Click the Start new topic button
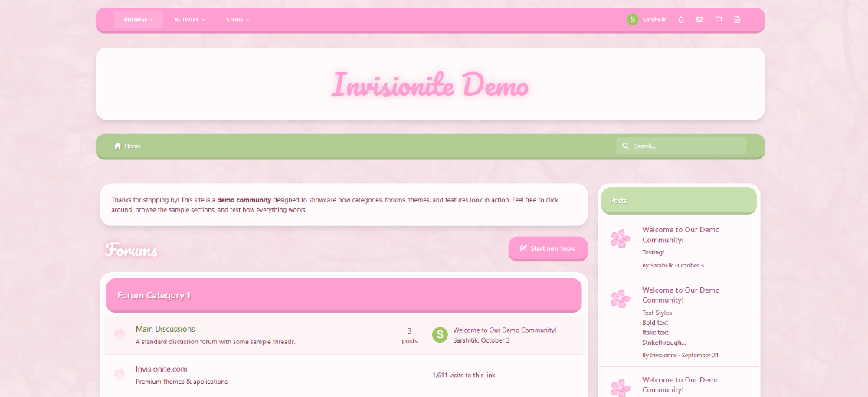The width and height of the screenshot is (868, 397). coord(548,248)
